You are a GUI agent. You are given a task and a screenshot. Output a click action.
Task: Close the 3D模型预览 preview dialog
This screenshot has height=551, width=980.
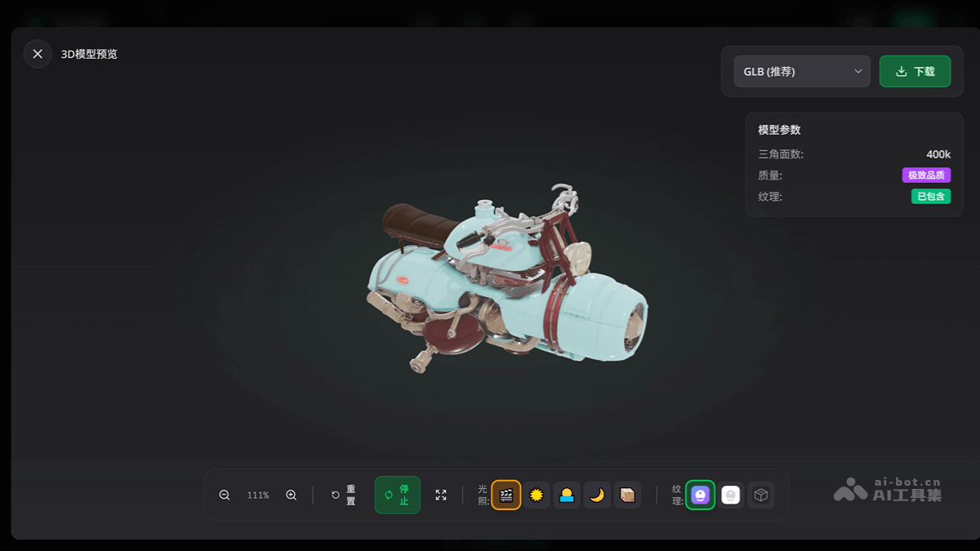pos(38,54)
